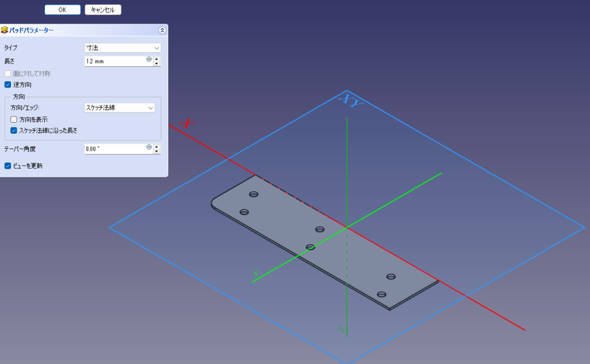Image resolution: width=590 pixels, height=364 pixels.
Task: Click into the 長さ input field
Action: pyautogui.click(x=114, y=61)
